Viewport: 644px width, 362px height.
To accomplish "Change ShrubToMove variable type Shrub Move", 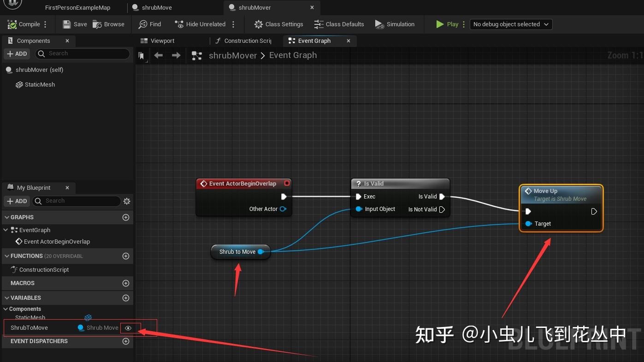I will click(98, 328).
